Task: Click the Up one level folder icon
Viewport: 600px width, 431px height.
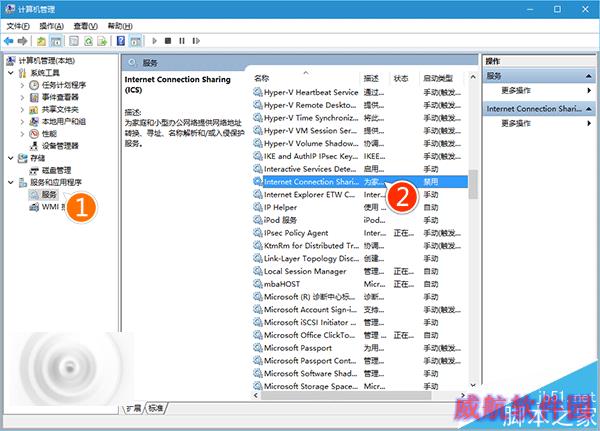Action: click(41, 41)
